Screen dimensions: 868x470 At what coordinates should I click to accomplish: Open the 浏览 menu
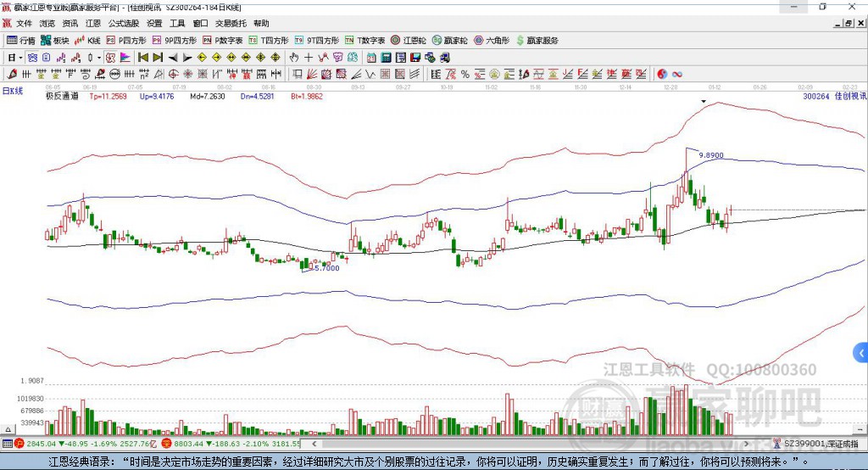47,23
